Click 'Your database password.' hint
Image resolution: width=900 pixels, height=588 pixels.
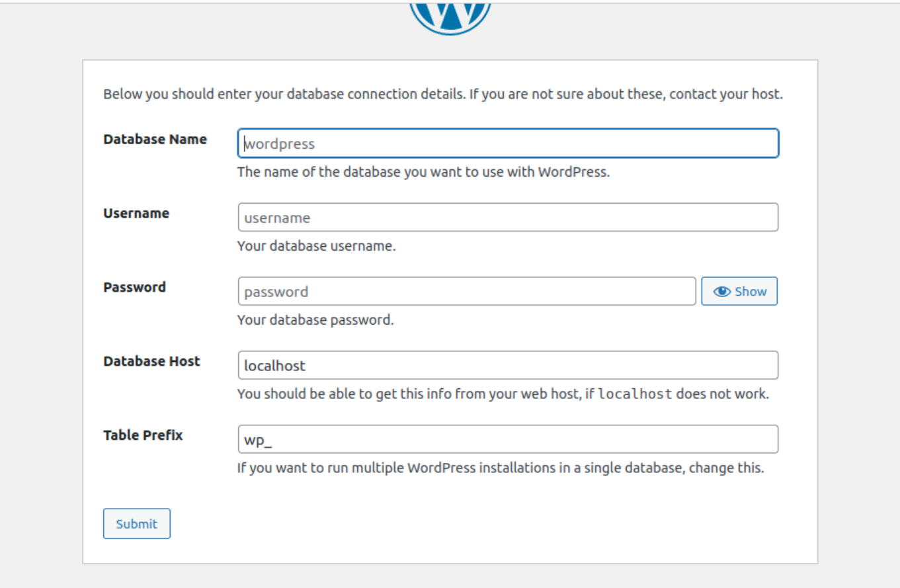[x=315, y=321]
